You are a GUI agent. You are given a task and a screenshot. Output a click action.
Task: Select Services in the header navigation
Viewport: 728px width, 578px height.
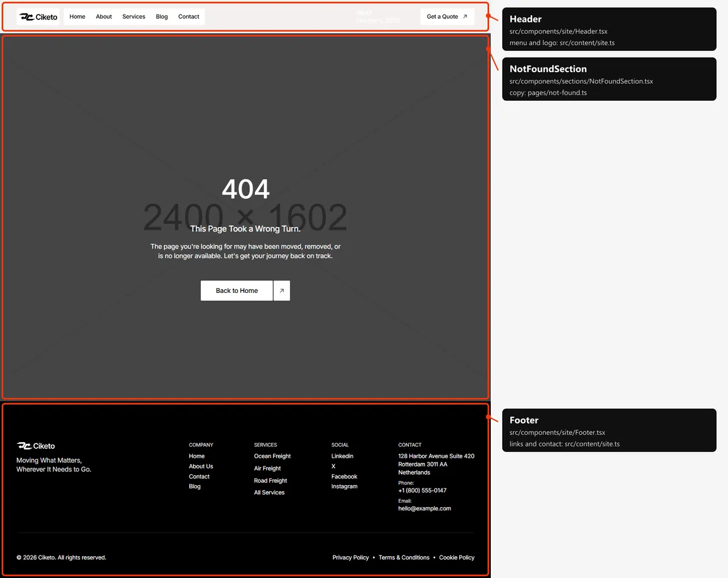click(x=133, y=17)
